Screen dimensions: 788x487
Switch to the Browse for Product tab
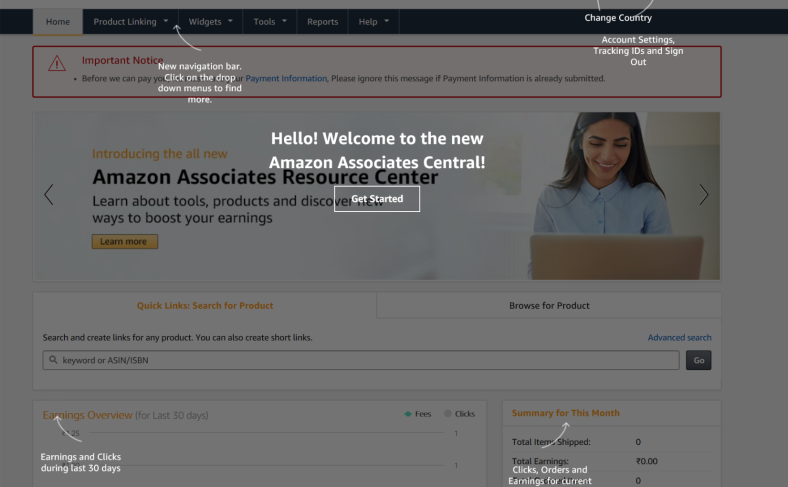(x=549, y=305)
